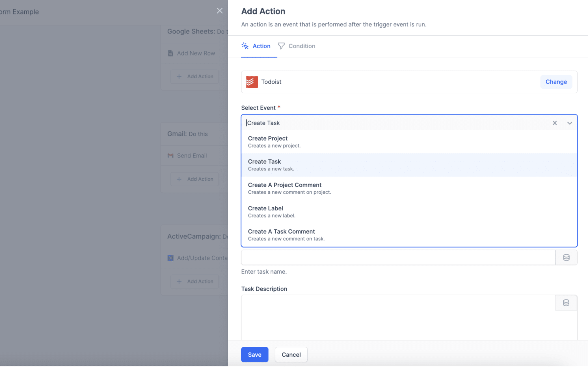
Task: Click the Gmail icon beside Send Email
Action: (171, 156)
